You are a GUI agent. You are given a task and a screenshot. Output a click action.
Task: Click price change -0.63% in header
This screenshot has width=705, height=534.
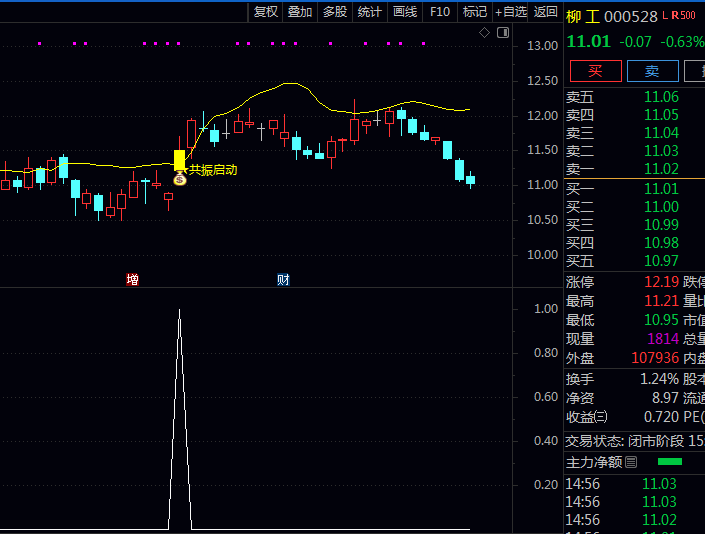pyautogui.click(x=682, y=42)
